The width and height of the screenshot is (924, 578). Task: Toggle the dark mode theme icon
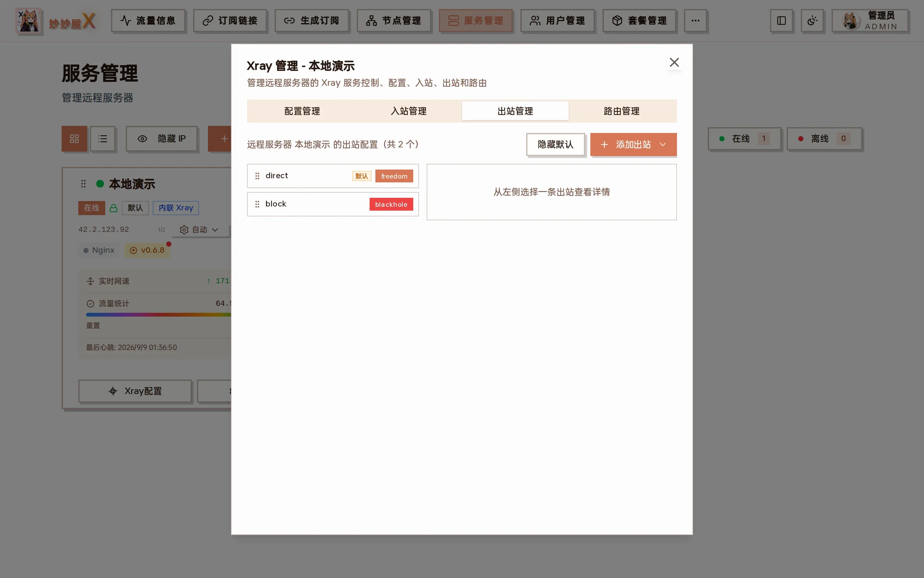click(812, 21)
